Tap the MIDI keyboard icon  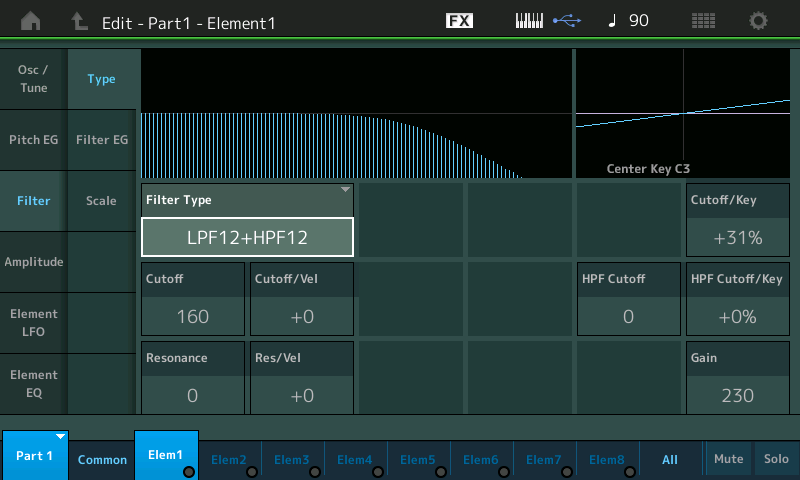[x=529, y=21]
